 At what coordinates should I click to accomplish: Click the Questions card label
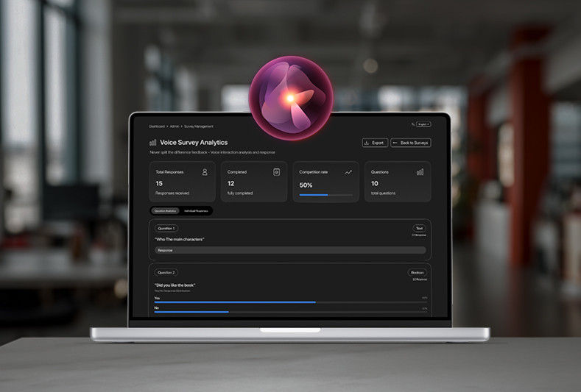380,172
